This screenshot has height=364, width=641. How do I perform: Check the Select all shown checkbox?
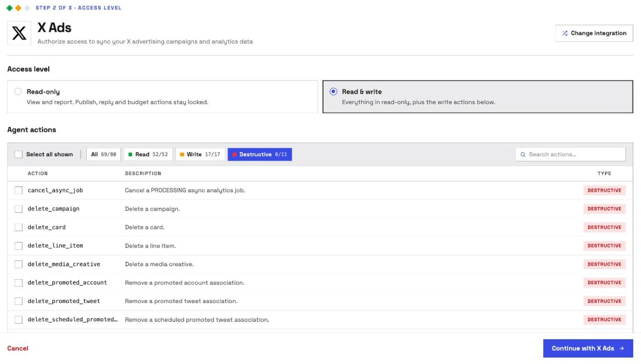click(x=18, y=155)
